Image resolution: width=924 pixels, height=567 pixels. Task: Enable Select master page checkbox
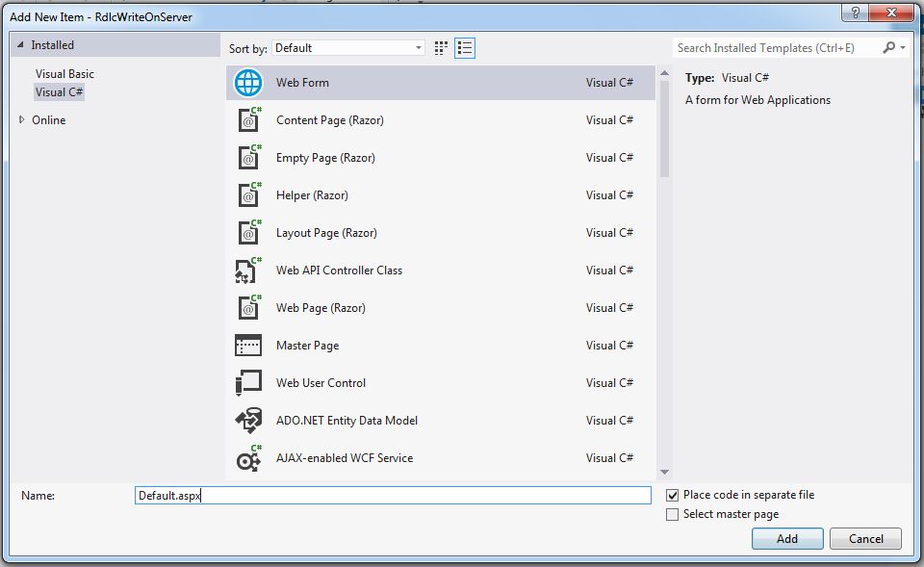[673, 515]
